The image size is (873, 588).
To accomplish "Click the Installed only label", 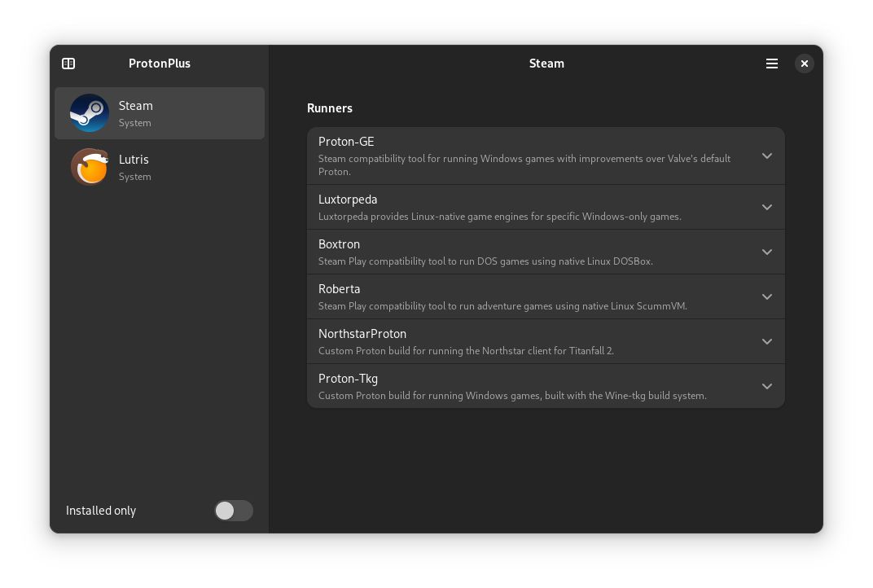I will [100, 511].
